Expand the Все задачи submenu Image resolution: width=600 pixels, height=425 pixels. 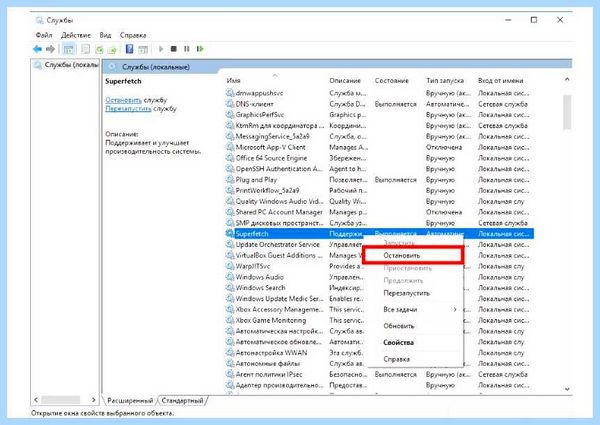(415, 309)
